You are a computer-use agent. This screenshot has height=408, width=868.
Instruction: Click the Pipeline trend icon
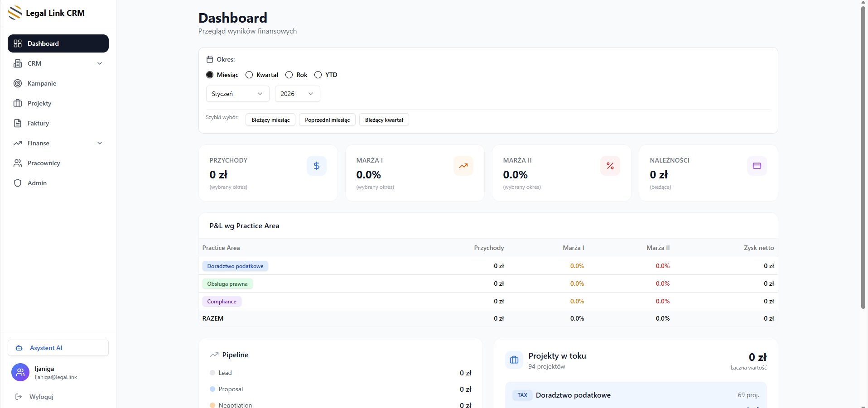(x=214, y=355)
